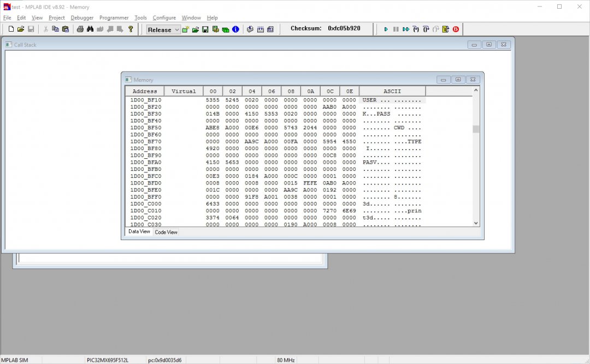Open the Configure menu
The width and height of the screenshot is (590, 364).
pos(164,18)
